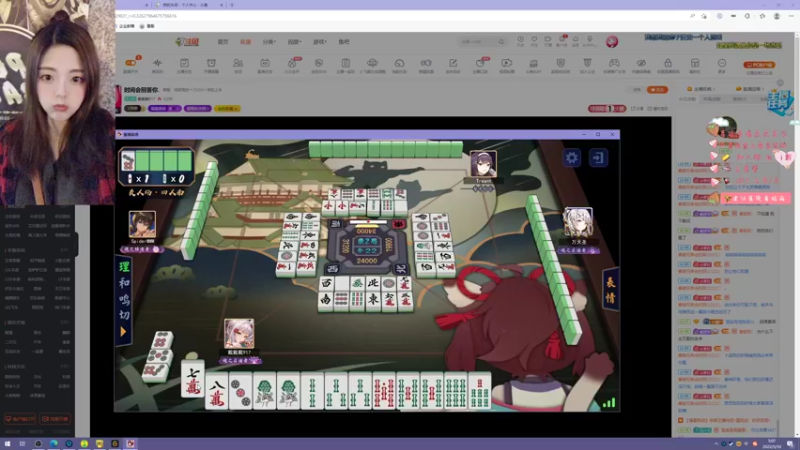The width and height of the screenshot is (800, 450).
Task: Click the flame icon with red badge
Action: pyautogui.click(x=292, y=63)
